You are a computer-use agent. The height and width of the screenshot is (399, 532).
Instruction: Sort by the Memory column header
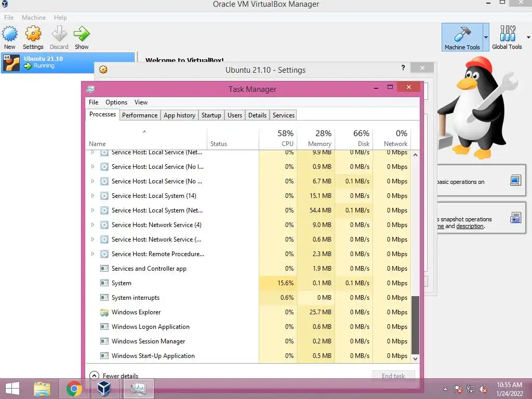click(x=316, y=139)
